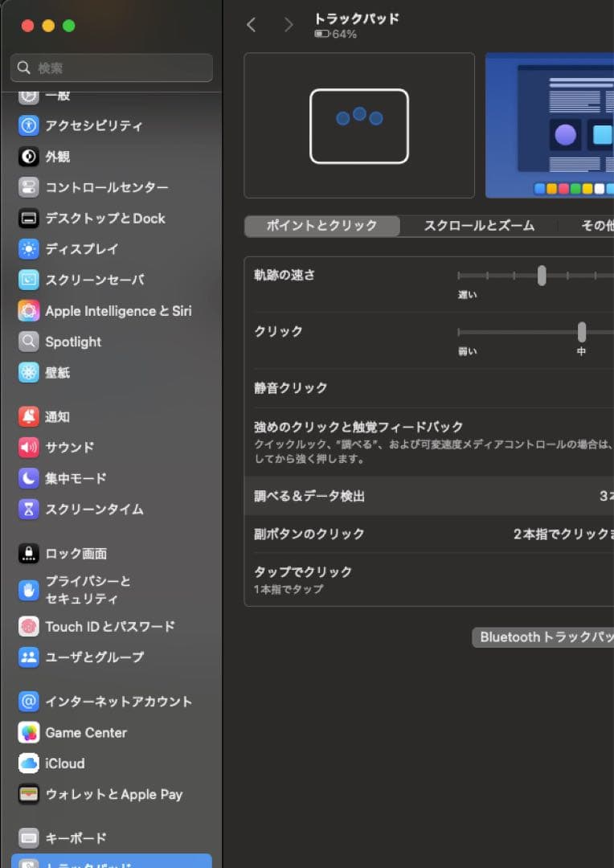614x868 pixels.
Task: Click the green zoom window button
Action: (68, 26)
